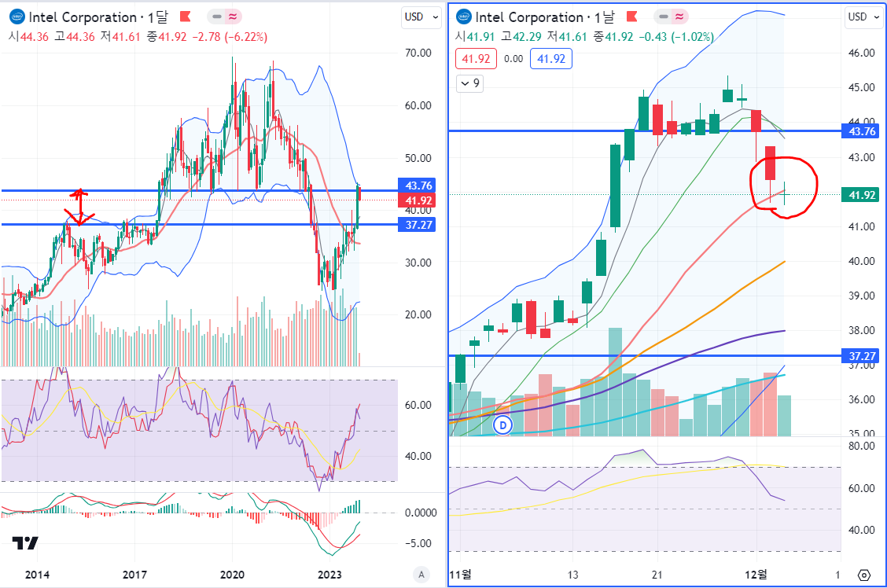Click the pink approximate-sign icon, monthly chart
The image size is (887, 588).
(233, 17)
